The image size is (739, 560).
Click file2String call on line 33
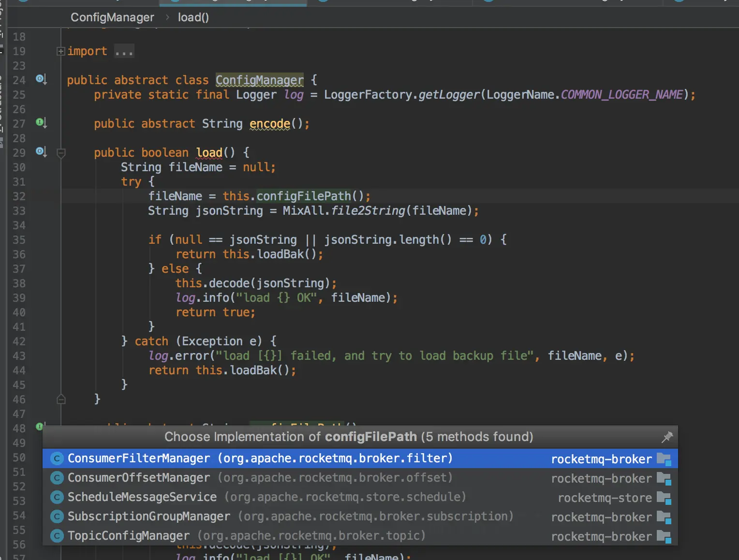[x=368, y=211]
